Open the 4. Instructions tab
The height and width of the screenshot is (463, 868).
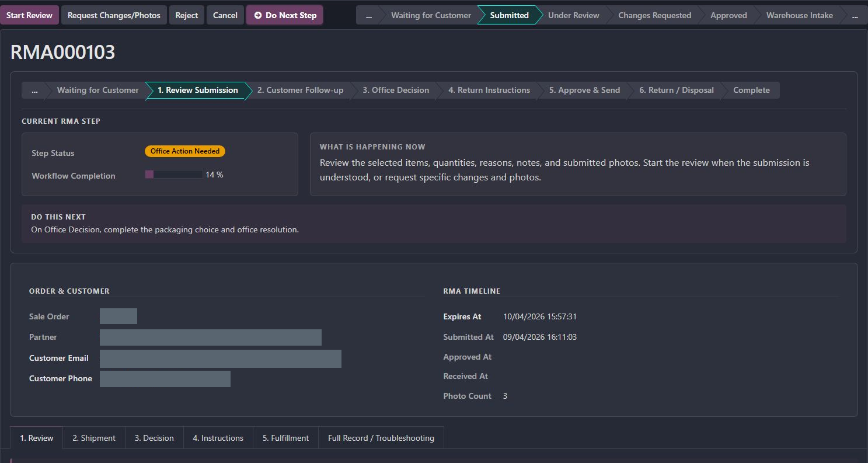click(218, 438)
